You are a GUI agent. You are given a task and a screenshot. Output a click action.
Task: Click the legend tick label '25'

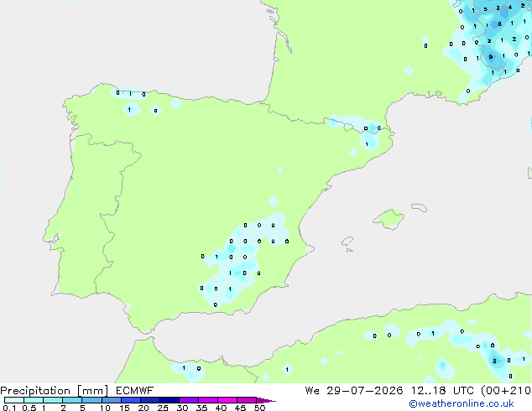click(x=163, y=408)
